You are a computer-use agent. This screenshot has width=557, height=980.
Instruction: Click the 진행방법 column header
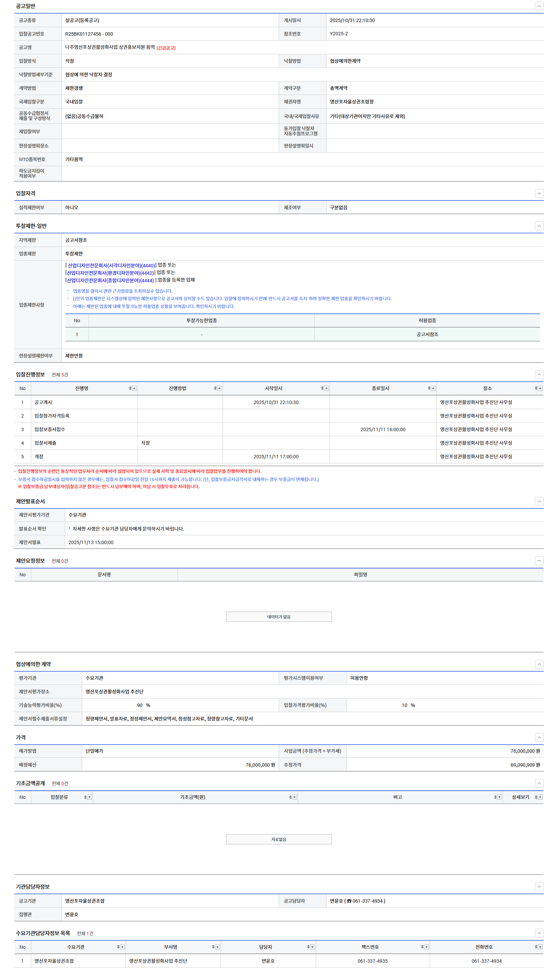(178, 388)
